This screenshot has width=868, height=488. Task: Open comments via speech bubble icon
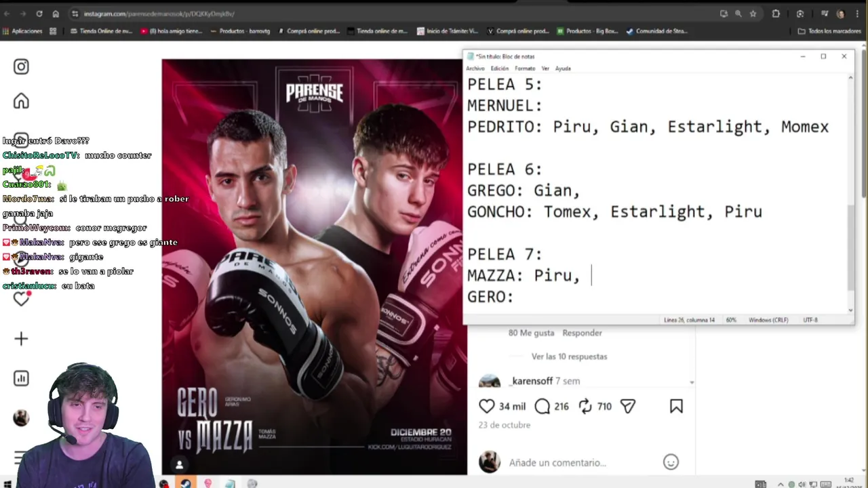[x=542, y=406]
